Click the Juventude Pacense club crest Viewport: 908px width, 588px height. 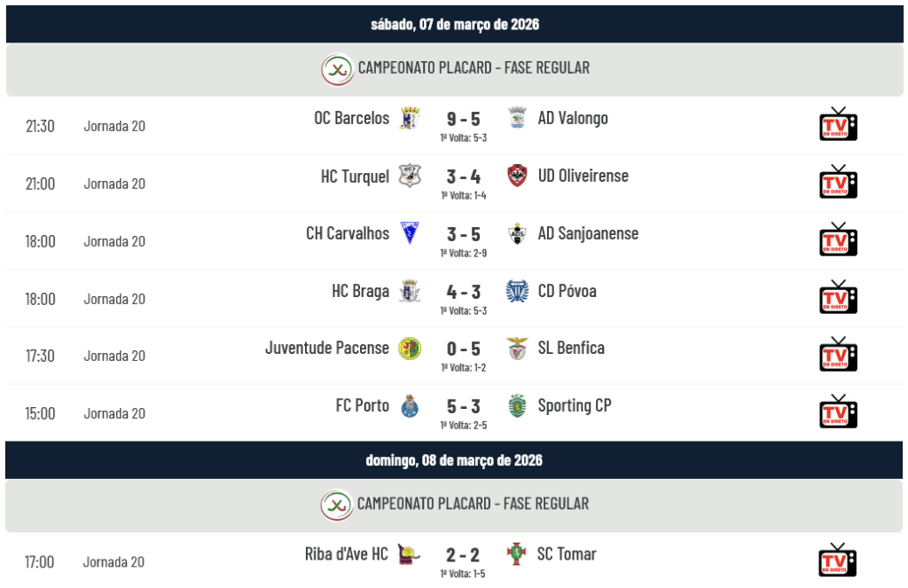click(409, 348)
